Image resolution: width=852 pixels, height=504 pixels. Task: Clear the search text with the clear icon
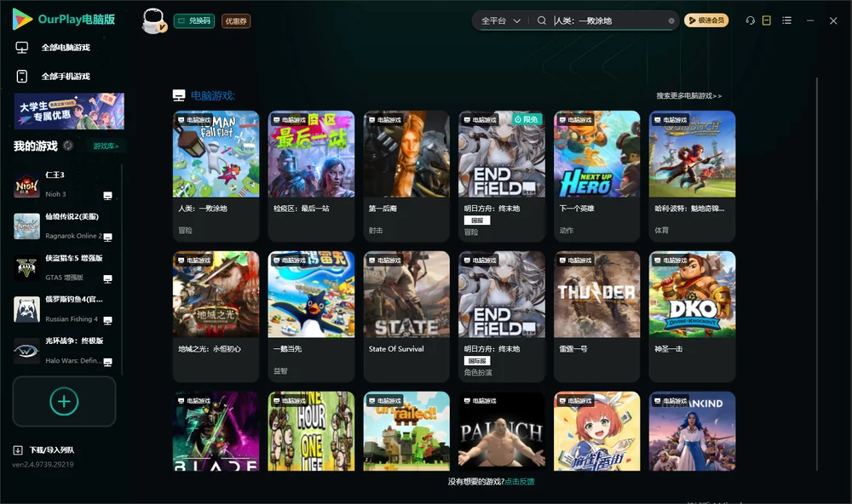(x=671, y=21)
